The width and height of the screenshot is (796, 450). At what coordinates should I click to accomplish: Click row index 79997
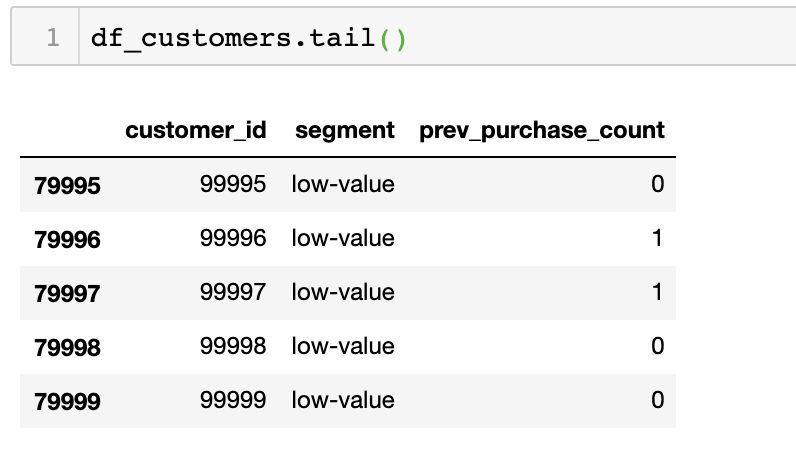click(x=67, y=294)
